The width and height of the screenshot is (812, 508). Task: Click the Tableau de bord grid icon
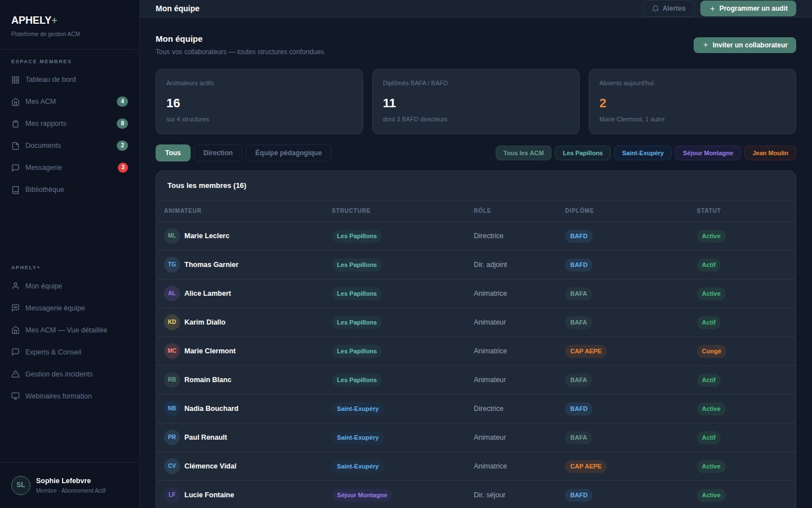pyautogui.click(x=15, y=80)
